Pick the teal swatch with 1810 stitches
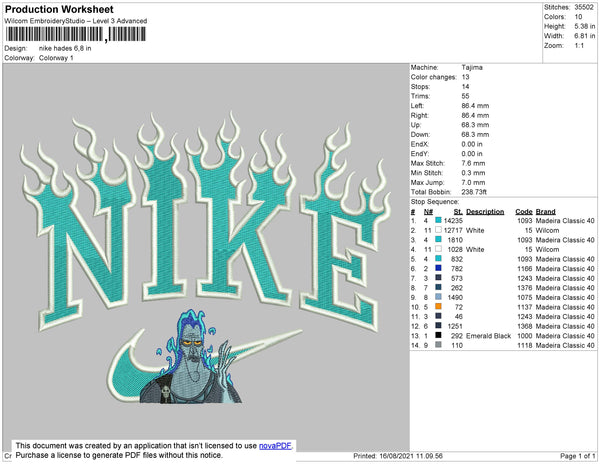This screenshot has width=600, height=464. coord(438,239)
